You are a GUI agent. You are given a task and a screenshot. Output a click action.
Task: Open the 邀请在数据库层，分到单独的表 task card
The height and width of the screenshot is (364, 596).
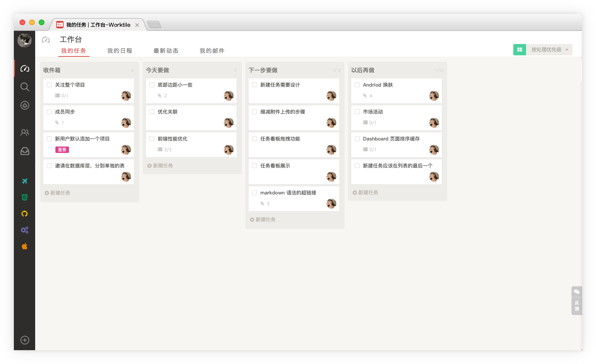coord(88,172)
